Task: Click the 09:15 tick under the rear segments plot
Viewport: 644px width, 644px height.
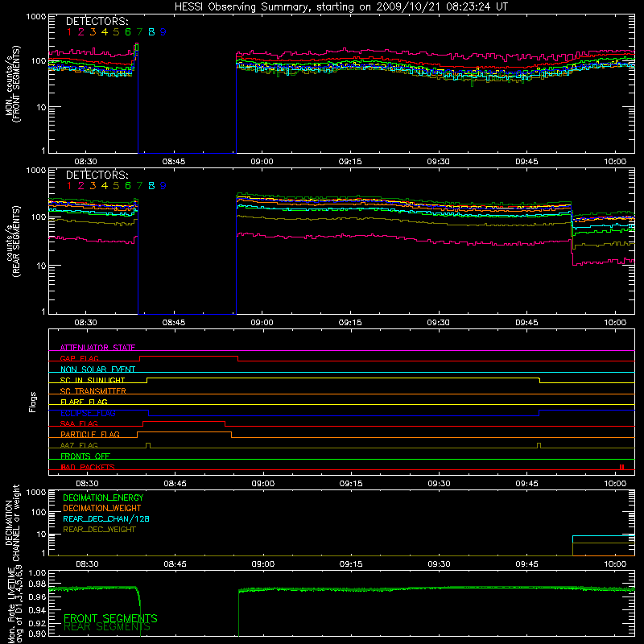Action: pos(350,323)
